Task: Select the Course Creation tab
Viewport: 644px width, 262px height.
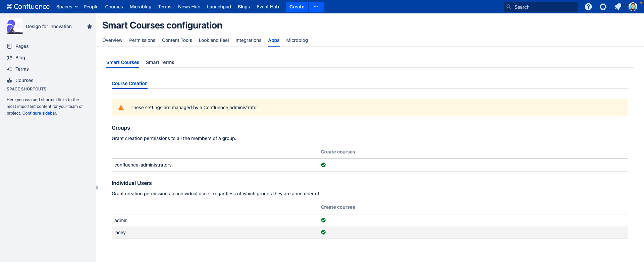Action: [129, 83]
